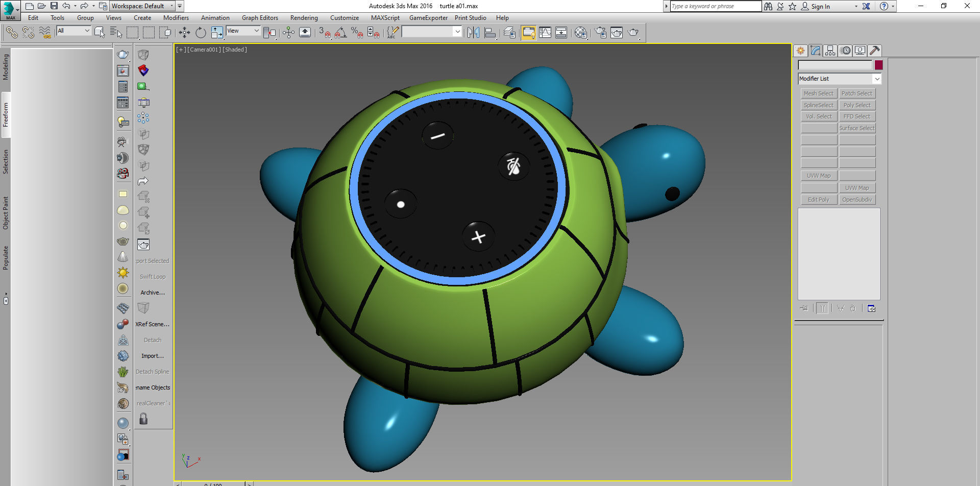Open Manage Layers (Layer Explorer)

tap(509, 33)
